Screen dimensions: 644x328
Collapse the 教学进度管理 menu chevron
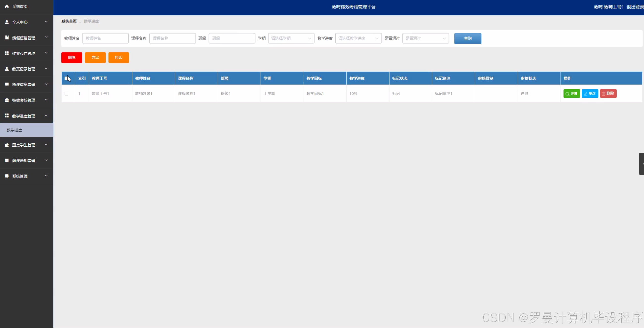click(x=46, y=116)
